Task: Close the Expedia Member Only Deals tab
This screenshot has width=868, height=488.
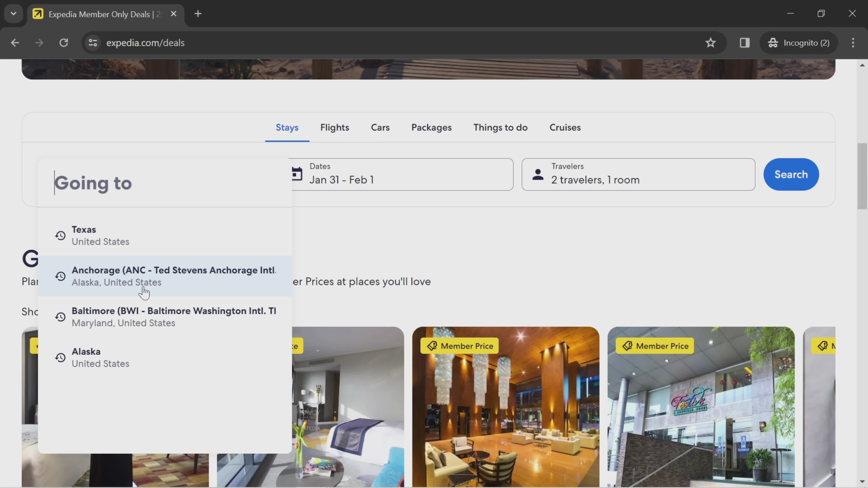Action: pyautogui.click(x=174, y=14)
